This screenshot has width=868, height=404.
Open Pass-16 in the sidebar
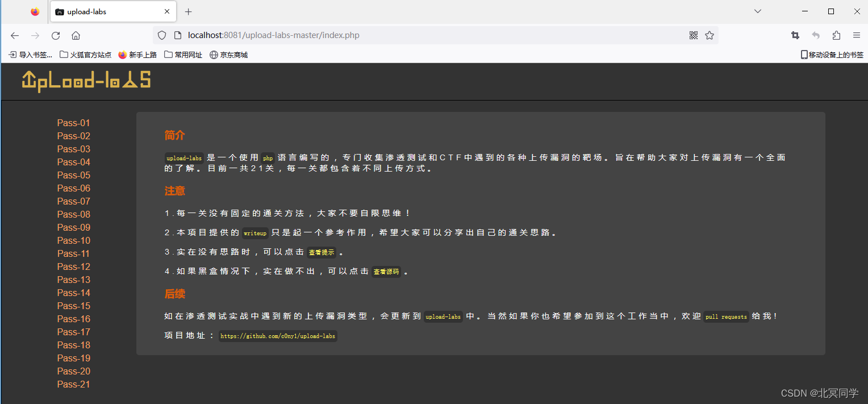(74, 319)
